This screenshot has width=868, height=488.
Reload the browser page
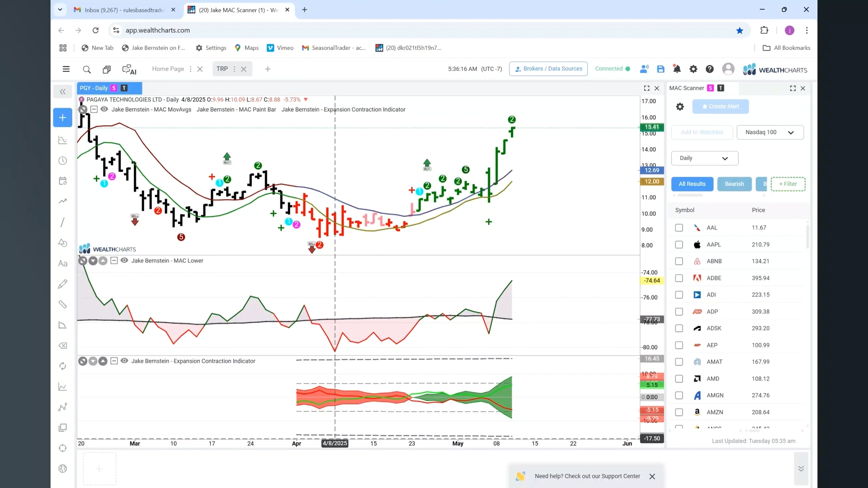(x=95, y=30)
